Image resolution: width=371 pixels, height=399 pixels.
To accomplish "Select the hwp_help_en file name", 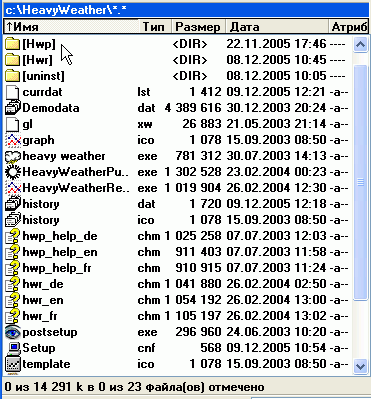I will pyautogui.click(x=60, y=253).
